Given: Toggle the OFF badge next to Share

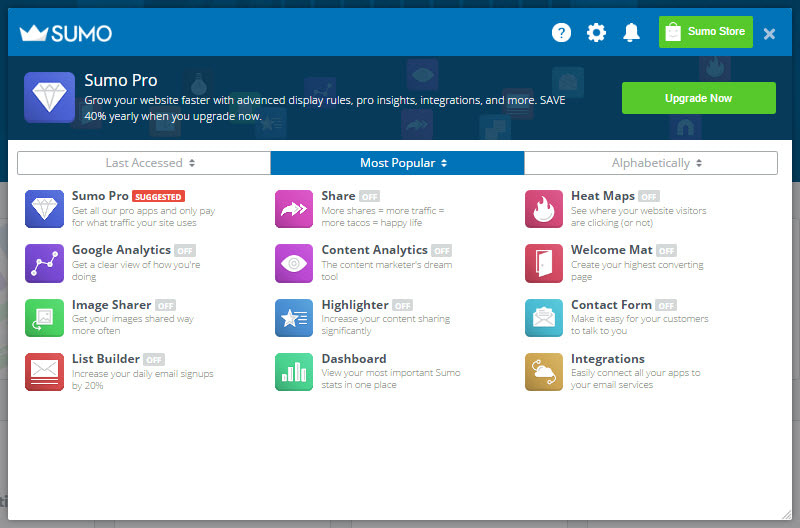Looking at the screenshot, I should (369, 196).
